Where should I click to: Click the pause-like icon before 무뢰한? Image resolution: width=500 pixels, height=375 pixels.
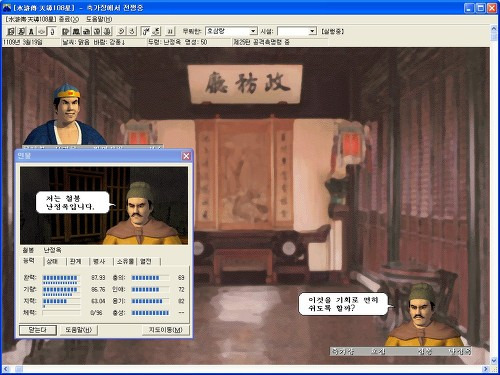[x=170, y=31]
